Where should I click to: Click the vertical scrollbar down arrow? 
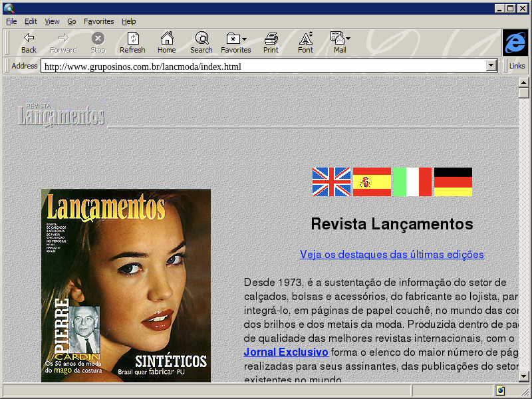(524, 376)
